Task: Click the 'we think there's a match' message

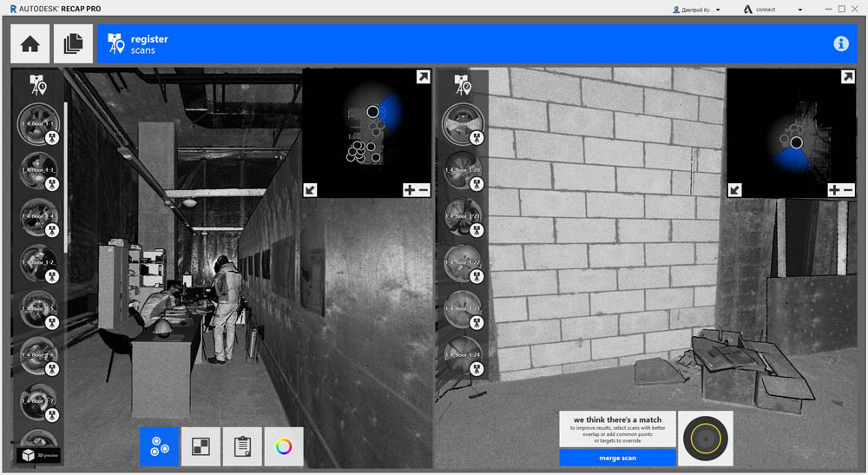Action: click(x=617, y=430)
